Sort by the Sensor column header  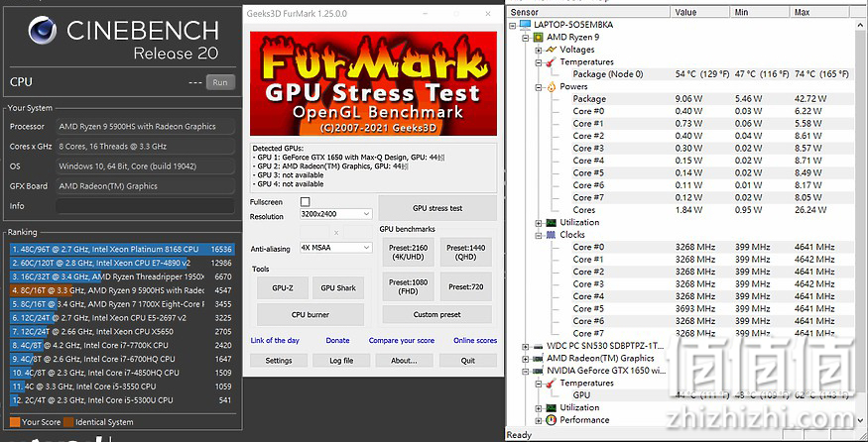[x=588, y=12]
